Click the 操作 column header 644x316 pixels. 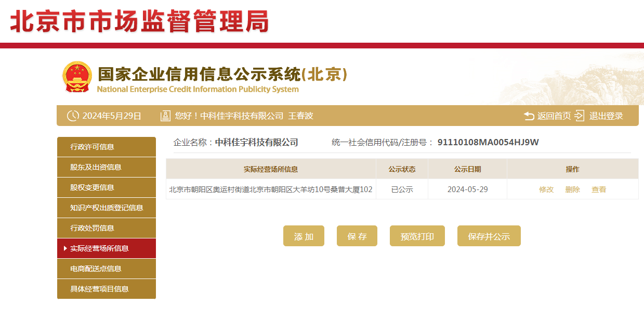tap(572, 169)
